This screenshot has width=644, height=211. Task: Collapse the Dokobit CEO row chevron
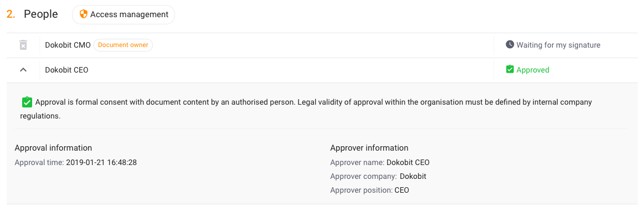(23, 70)
